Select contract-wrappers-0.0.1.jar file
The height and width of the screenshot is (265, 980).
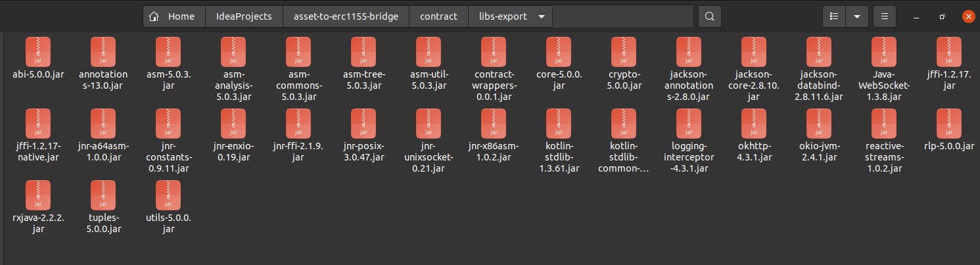point(494,51)
